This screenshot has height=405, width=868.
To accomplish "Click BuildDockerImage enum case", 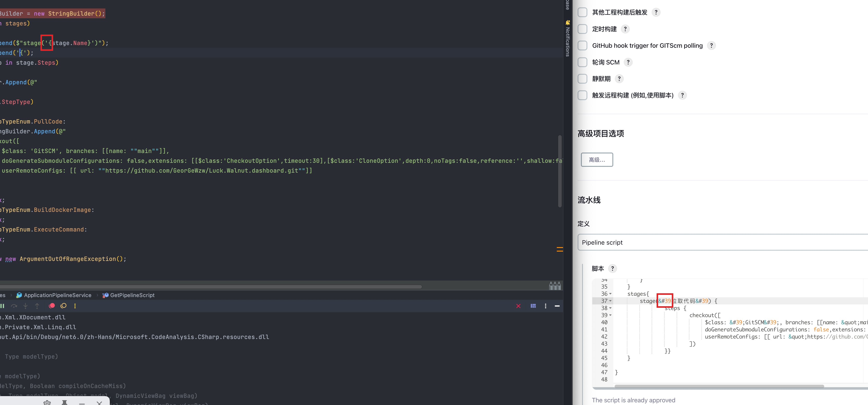I will (x=62, y=210).
